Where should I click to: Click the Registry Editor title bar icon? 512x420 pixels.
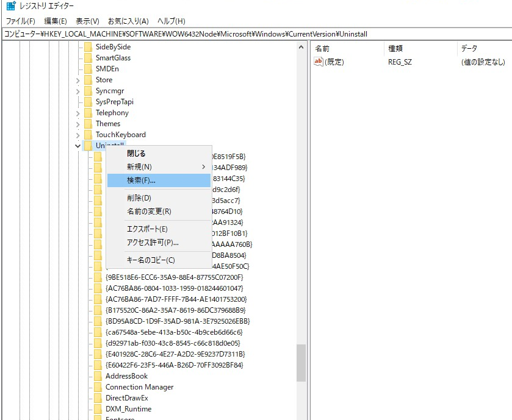pos(11,6)
